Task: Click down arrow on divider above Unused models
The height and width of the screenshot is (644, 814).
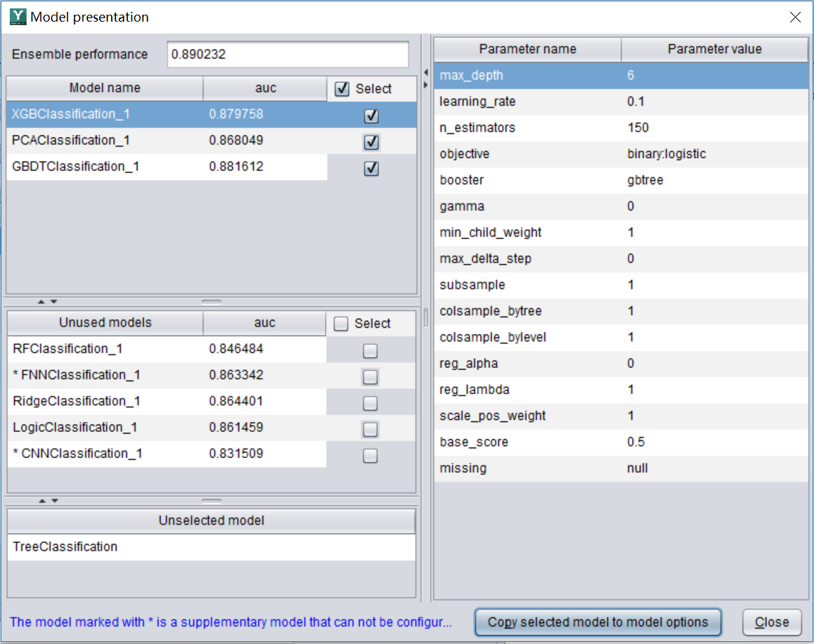Action: click(54, 302)
